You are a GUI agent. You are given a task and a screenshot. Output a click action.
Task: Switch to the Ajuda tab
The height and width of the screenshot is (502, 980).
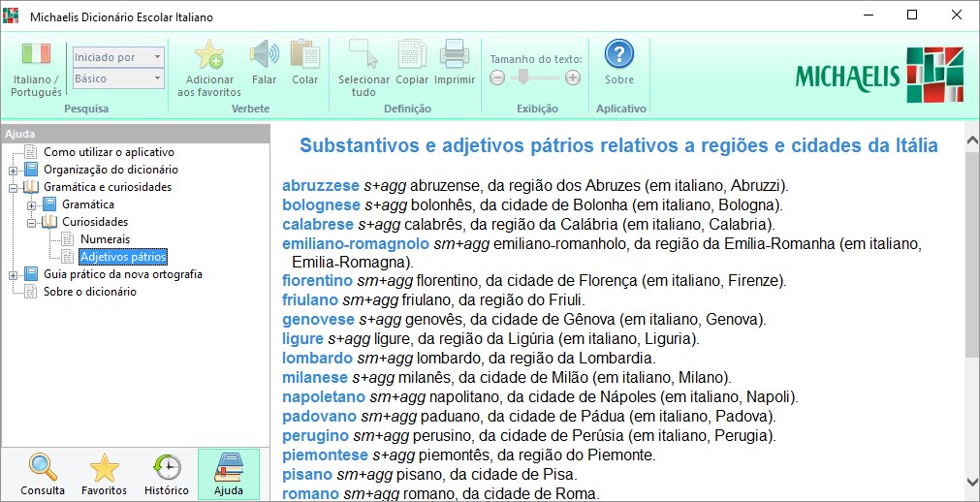[x=228, y=475]
